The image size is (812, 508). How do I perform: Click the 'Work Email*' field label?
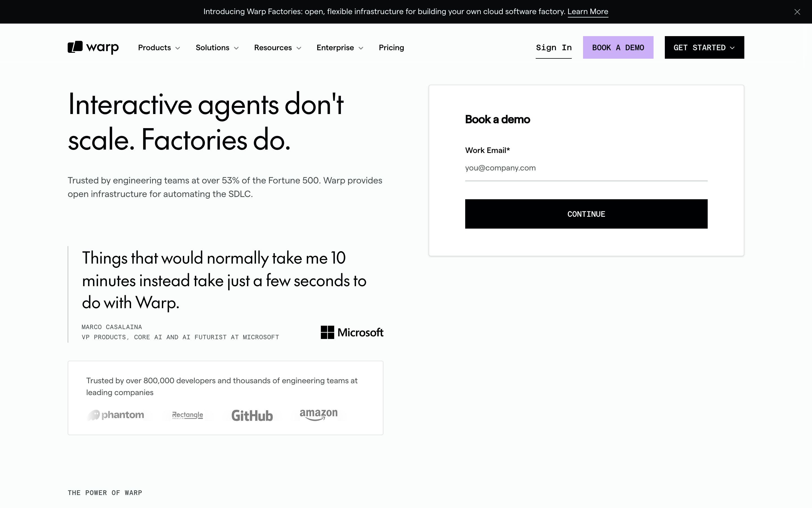(487, 150)
